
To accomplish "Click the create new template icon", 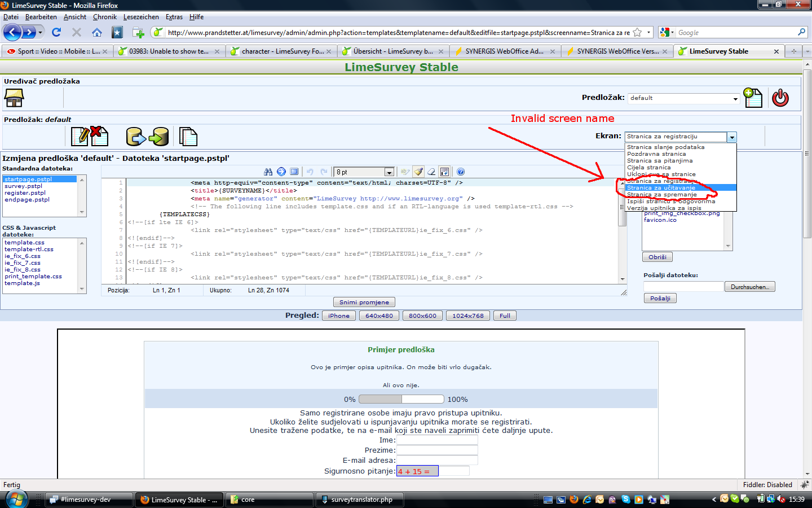I will (752, 98).
